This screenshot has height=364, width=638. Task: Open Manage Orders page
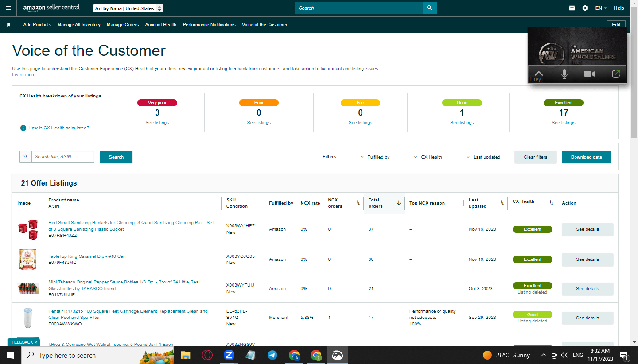pyautogui.click(x=123, y=25)
